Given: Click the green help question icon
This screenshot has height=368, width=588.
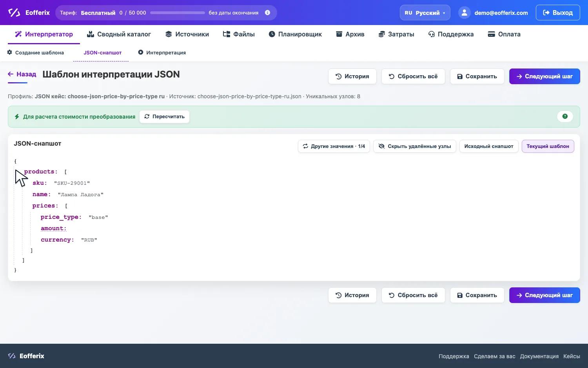Looking at the screenshot, I should pos(565,116).
